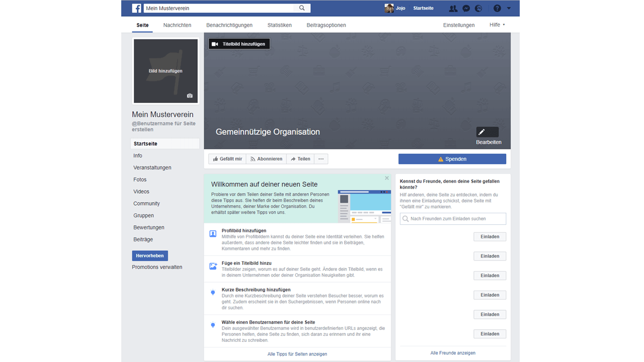Click Abonnieren button
Screen dimensions: 644x362
tap(266, 159)
